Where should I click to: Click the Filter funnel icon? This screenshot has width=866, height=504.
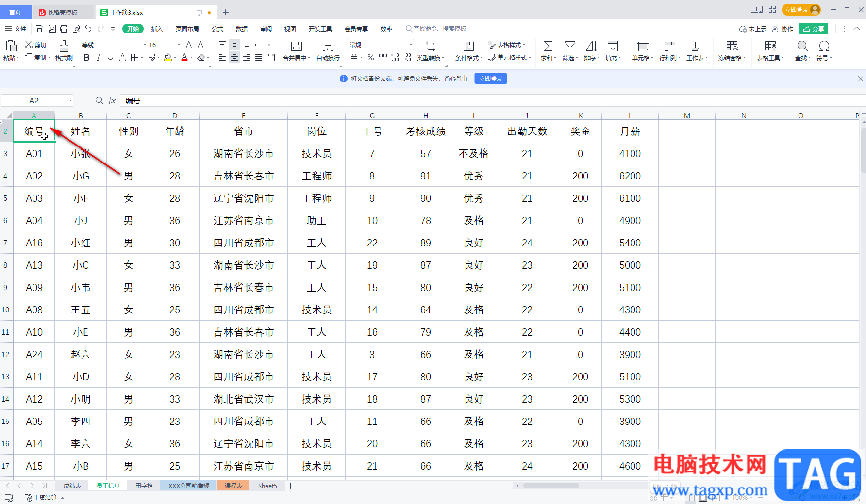tap(570, 46)
